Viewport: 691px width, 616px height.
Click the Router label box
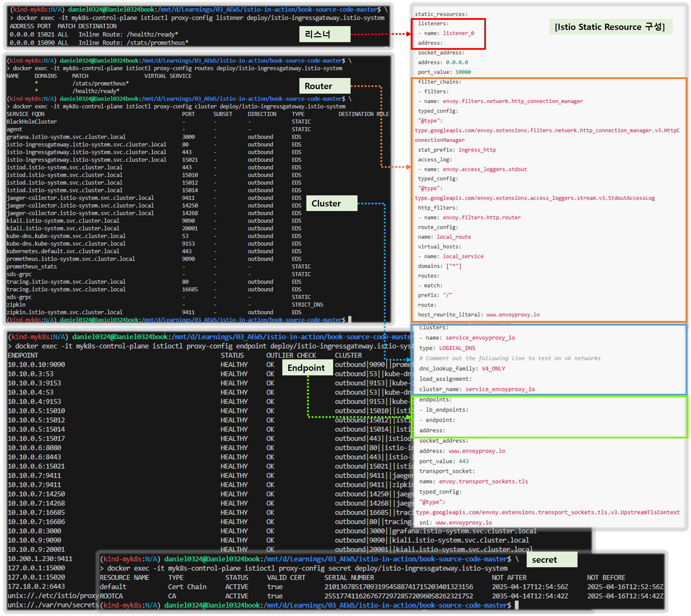324,86
